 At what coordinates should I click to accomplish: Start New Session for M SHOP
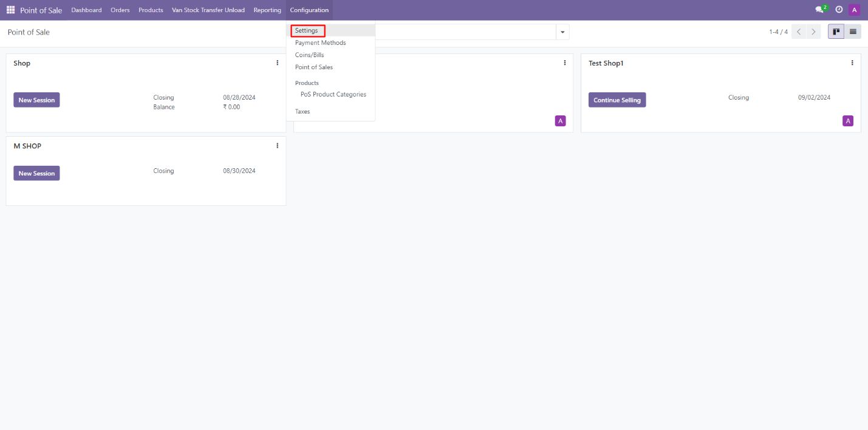tap(36, 173)
